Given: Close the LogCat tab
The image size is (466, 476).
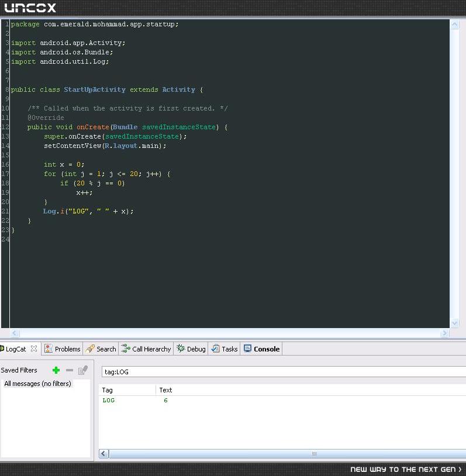Looking at the screenshot, I should tap(34, 349).
